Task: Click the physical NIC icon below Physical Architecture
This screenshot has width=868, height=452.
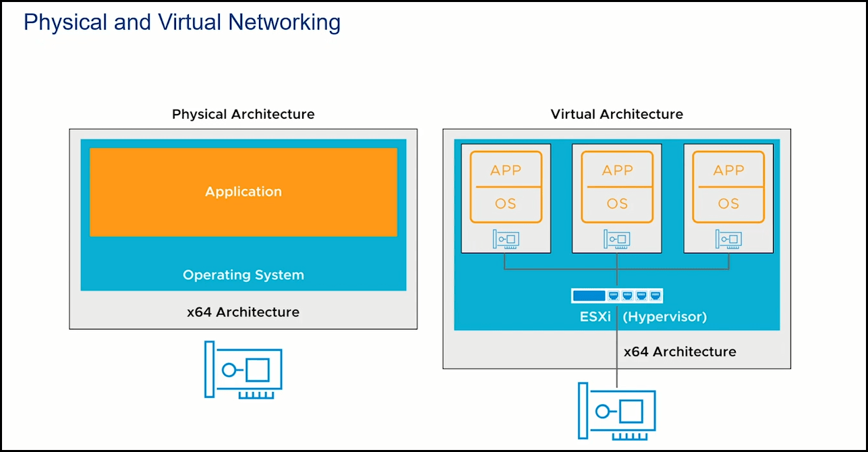Action: [x=243, y=370]
